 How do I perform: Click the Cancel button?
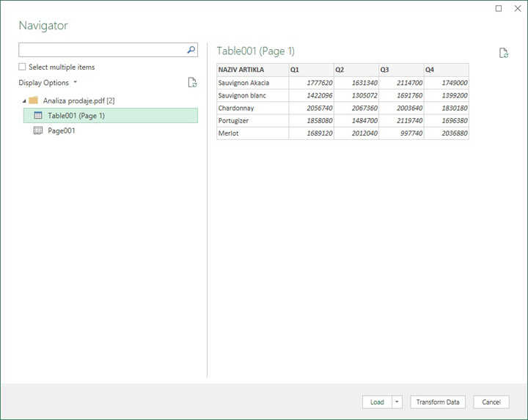pos(491,402)
